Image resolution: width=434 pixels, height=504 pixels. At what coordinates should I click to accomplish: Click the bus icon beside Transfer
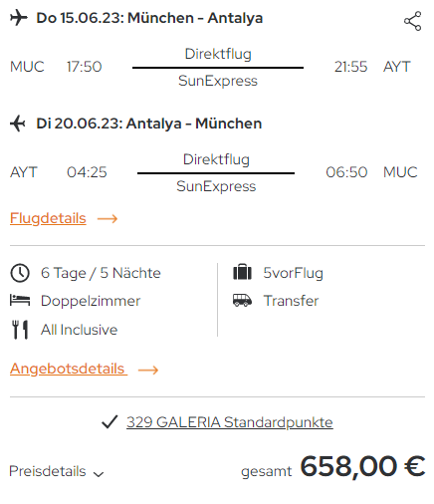coord(242,300)
